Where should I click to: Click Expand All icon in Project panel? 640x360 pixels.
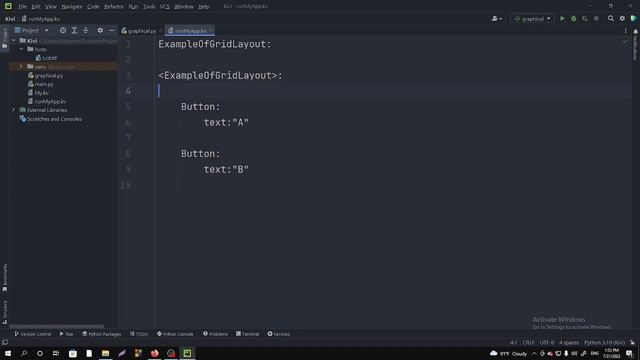[74, 31]
